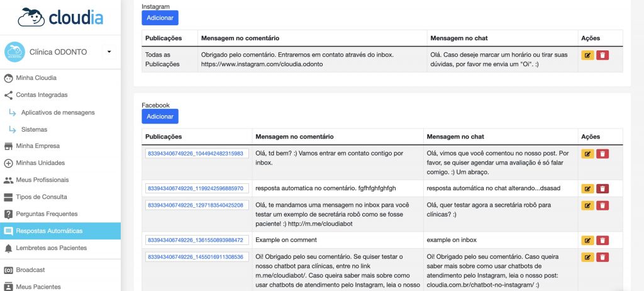Click the Cloudia logo
644x291 pixels.
pyautogui.click(x=60, y=17)
